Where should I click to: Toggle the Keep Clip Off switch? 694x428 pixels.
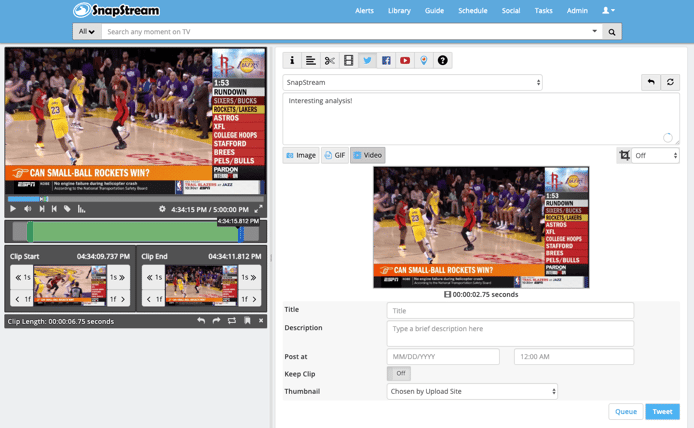399,374
